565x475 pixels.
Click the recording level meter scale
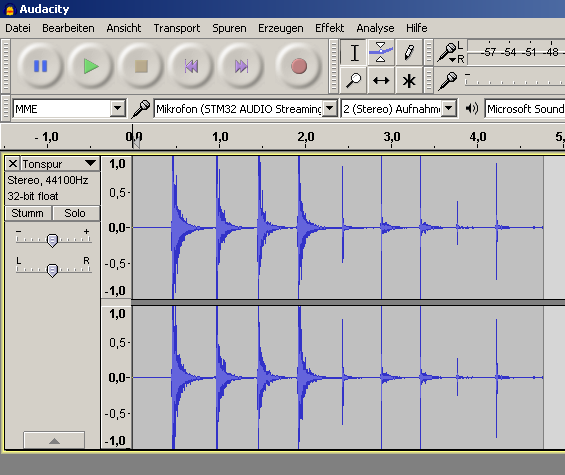(x=516, y=53)
